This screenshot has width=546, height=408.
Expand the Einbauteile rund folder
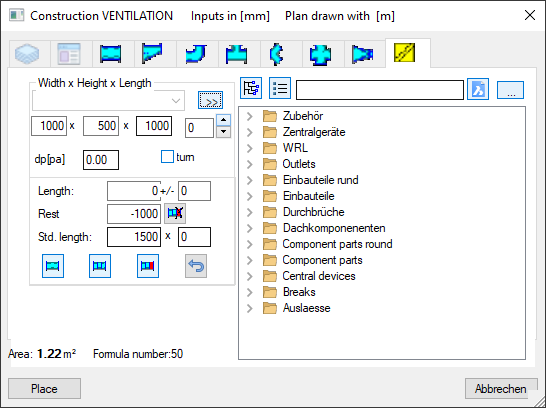point(250,180)
